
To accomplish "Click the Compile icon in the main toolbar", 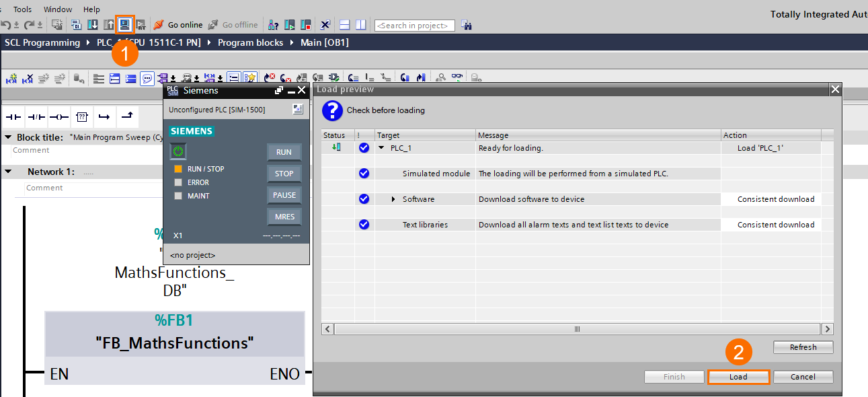I will point(76,25).
